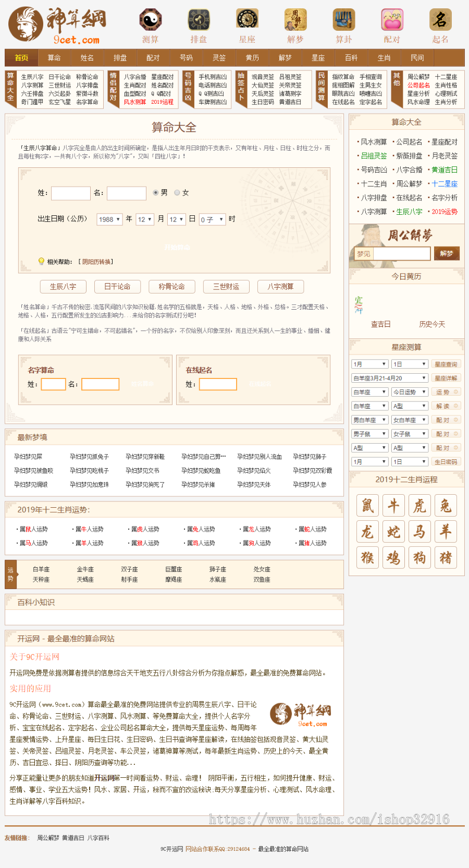Click the 龙 zodiac tile
469x868 pixels.
click(367, 532)
